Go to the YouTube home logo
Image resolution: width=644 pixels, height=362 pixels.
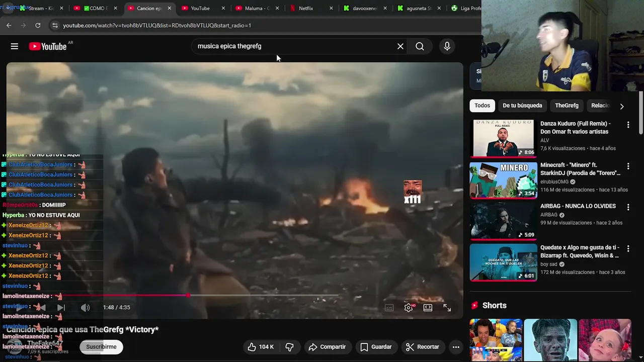pyautogui.click(x=48, y=46)
